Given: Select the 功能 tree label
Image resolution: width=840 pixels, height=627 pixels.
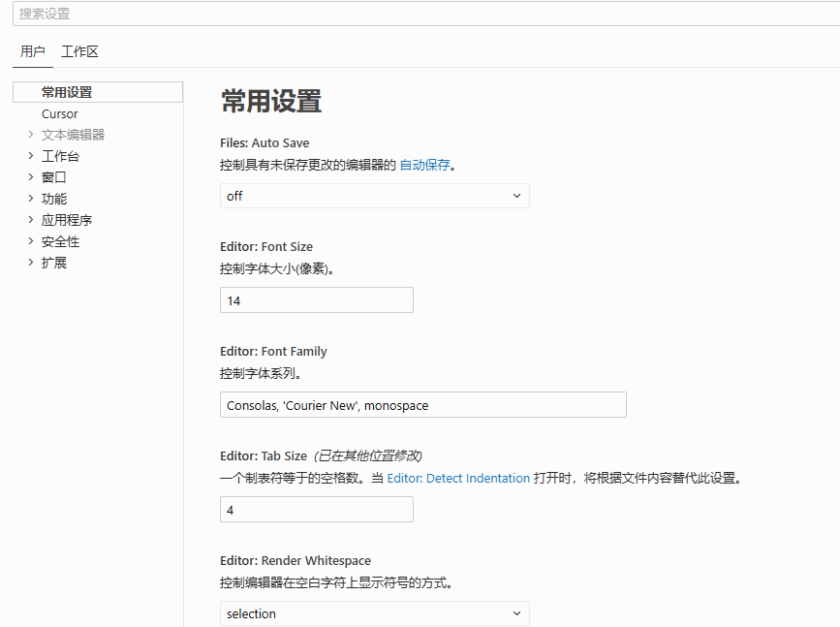Looking at the screenshot, I should point(54,199).
